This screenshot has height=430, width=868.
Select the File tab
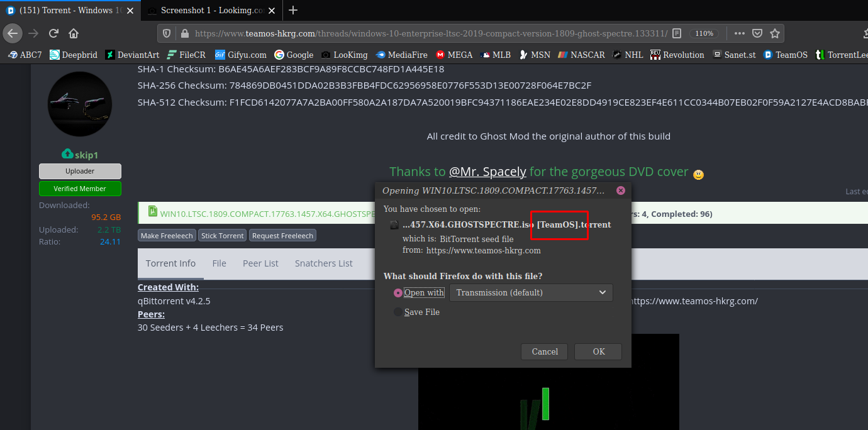point(219,263)
